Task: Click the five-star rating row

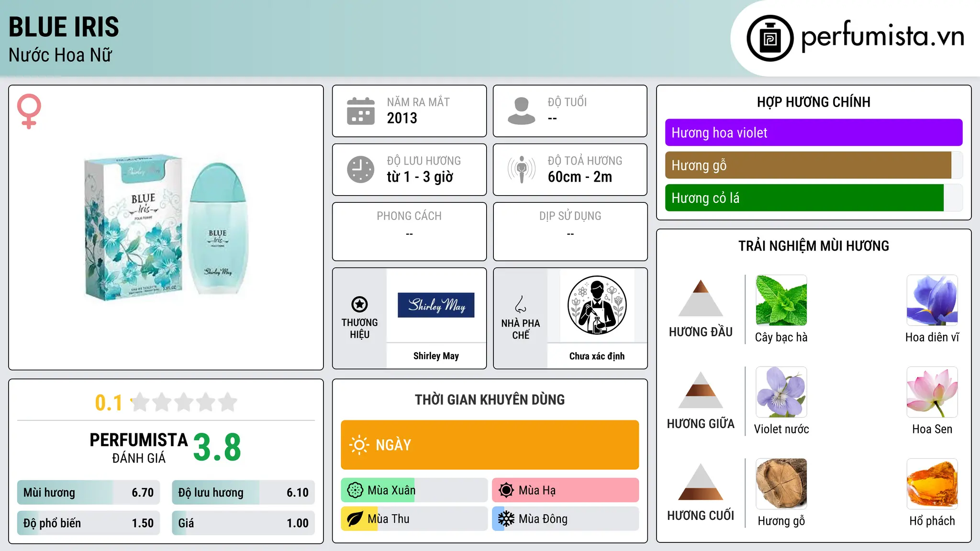Action: coord(184,402)
